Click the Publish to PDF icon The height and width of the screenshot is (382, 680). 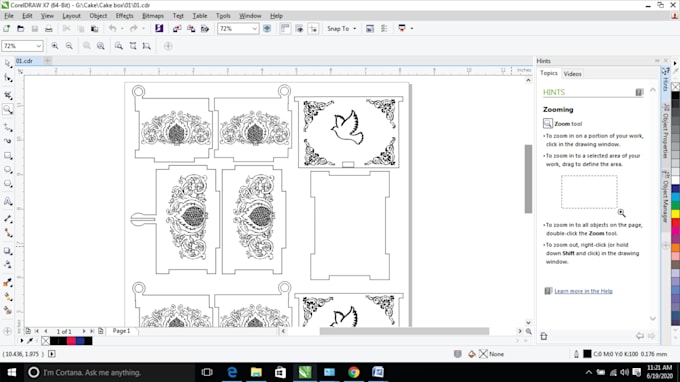(205, 29)
